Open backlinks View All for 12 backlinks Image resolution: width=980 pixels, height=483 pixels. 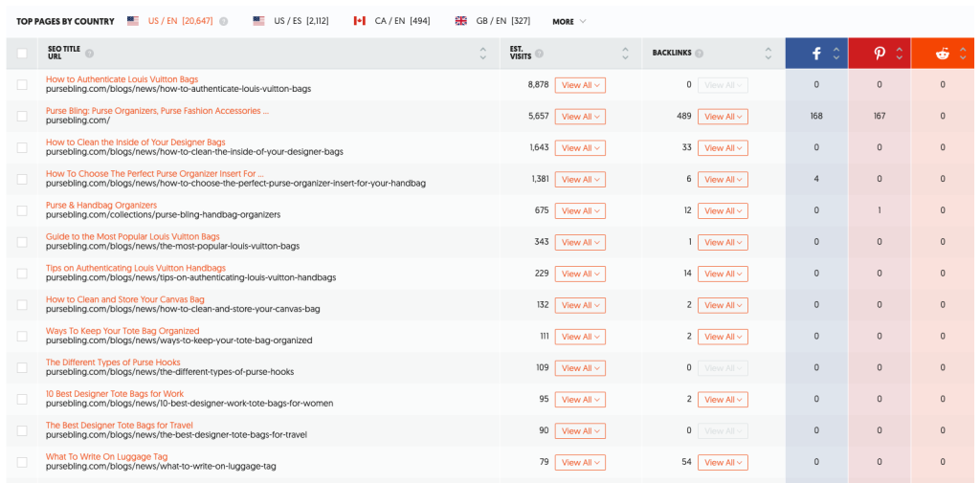[x=724, y=210]
